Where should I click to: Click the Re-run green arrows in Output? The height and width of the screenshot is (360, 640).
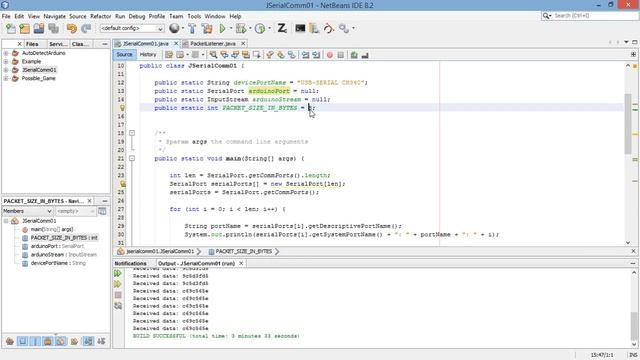[118, 273]
